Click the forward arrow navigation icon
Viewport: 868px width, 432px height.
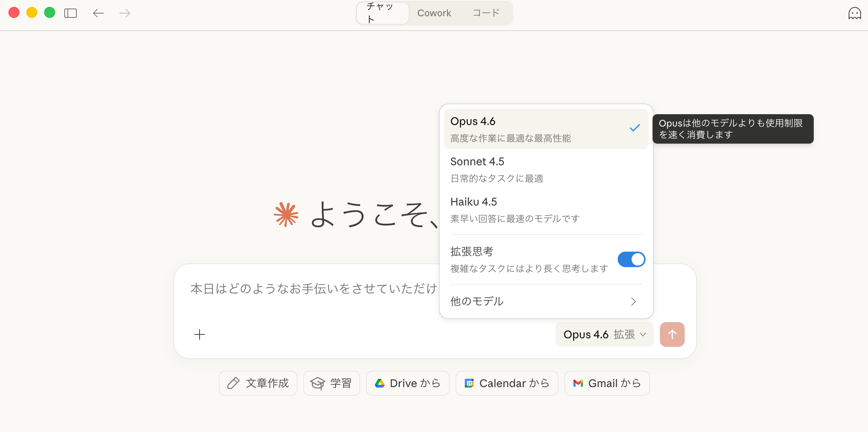coord(124,13)
